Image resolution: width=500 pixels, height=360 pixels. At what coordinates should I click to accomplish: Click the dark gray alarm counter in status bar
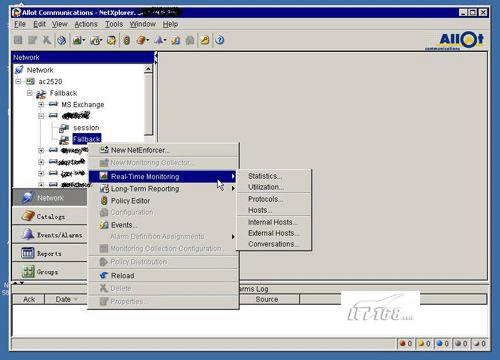[x=461, y=343]
